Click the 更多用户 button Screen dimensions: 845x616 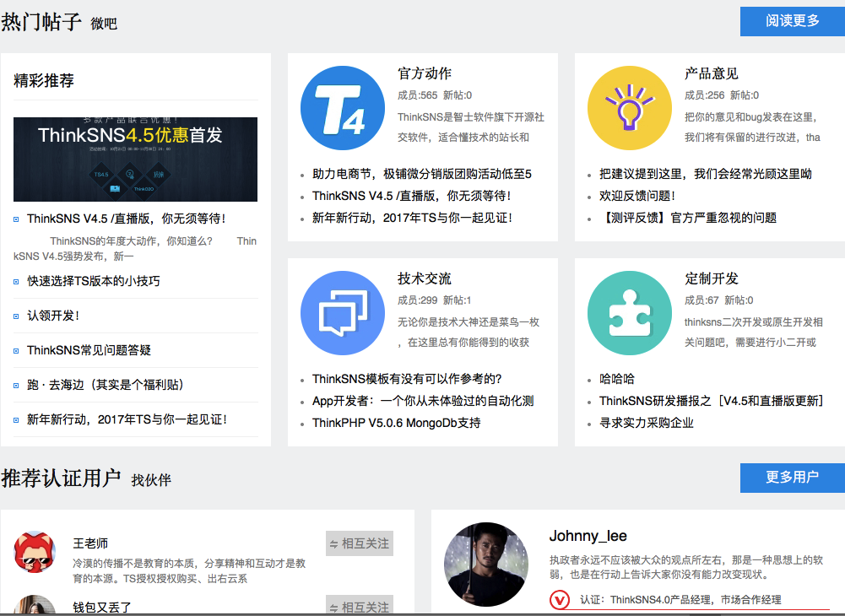coord(792,478)
